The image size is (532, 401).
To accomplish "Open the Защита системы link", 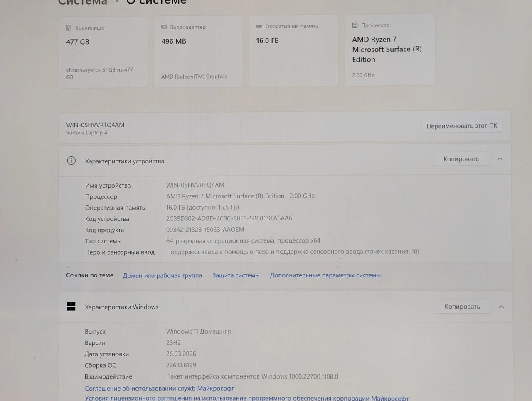I will 236,275.
